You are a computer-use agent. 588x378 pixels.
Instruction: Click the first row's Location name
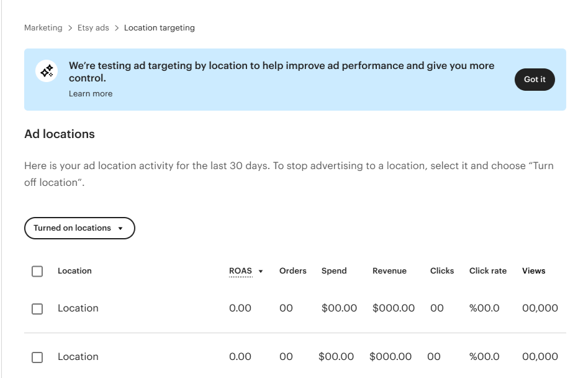click(x=78, y=308)
